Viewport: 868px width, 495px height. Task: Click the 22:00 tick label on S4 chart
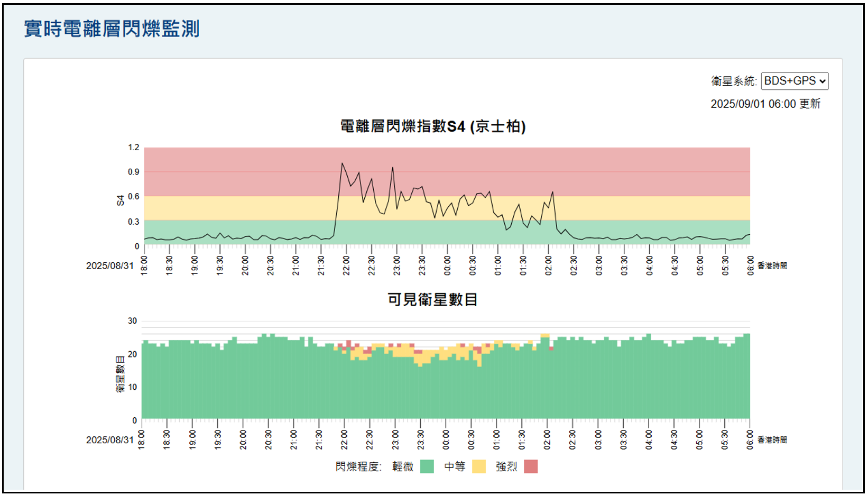pyautogui.click(x=346, y=265)
